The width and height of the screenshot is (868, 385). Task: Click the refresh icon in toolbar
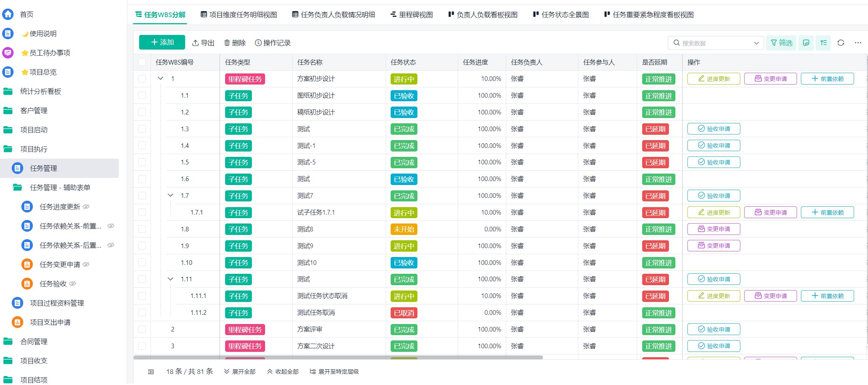click(x=841, y=43)
